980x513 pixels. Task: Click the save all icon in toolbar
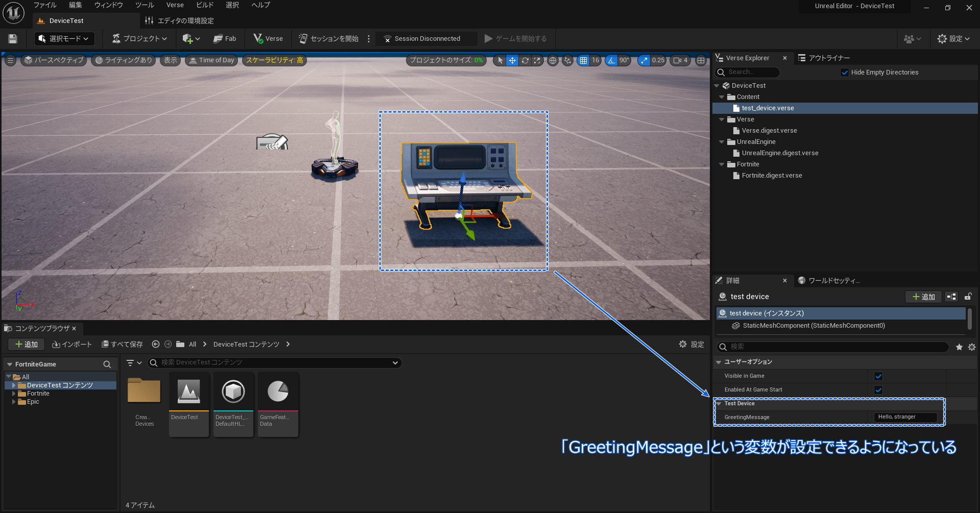[12, 38]
